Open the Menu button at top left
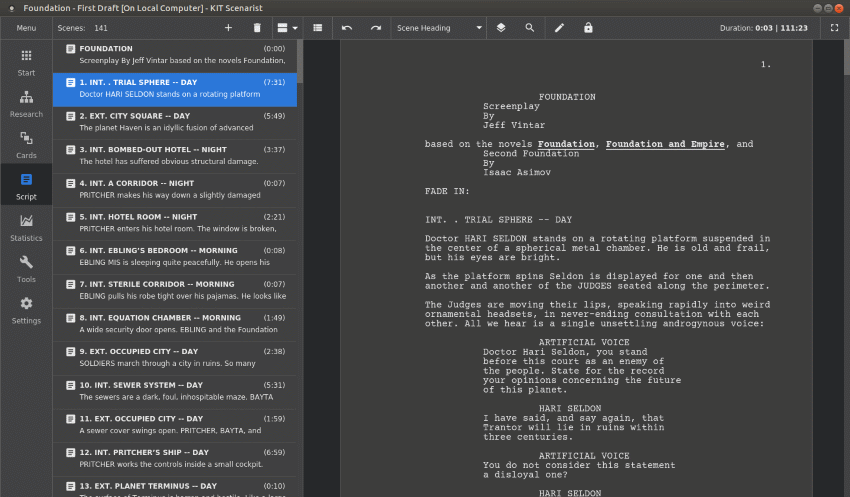The image size is (850, 497). 26,28
